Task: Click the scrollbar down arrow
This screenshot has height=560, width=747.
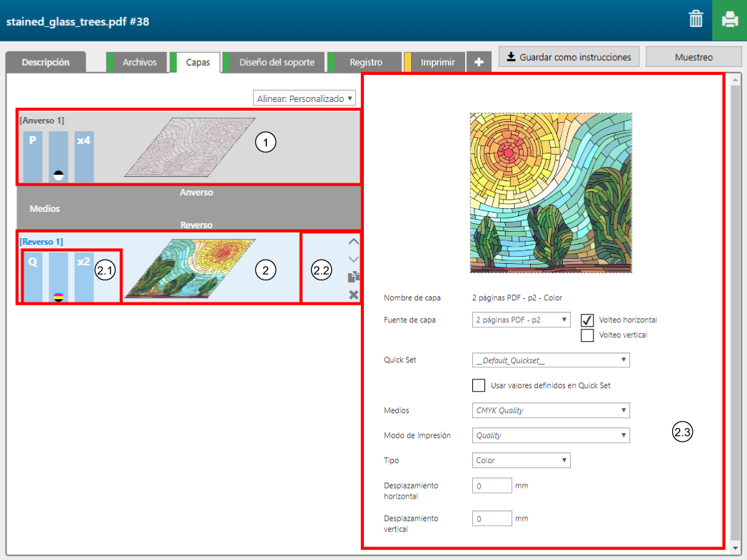Action: point(735,548)
